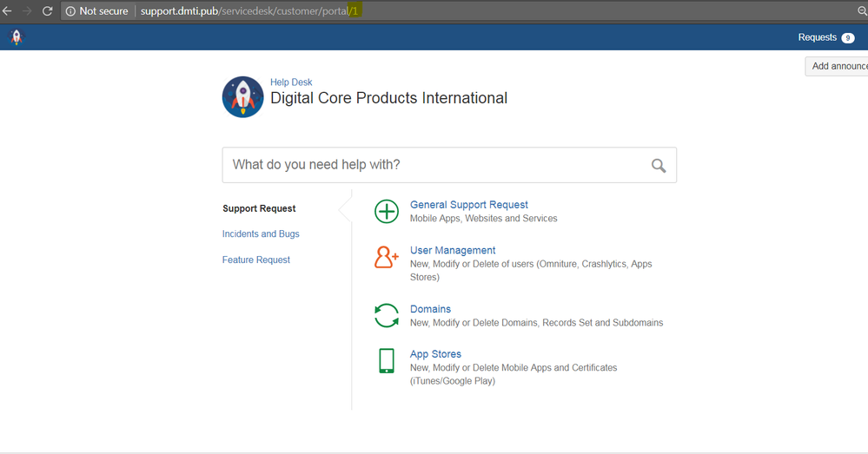The height and width of the screenshot is (454, 868).
Task: Click the green App Stores phone icon
Action: click(x=387, y=361)
